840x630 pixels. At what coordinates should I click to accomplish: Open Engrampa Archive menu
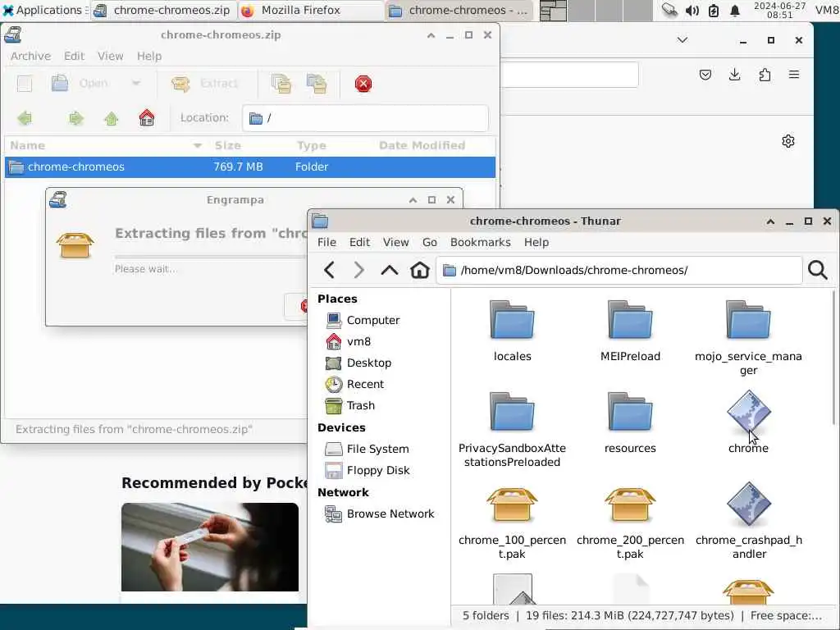30,56
